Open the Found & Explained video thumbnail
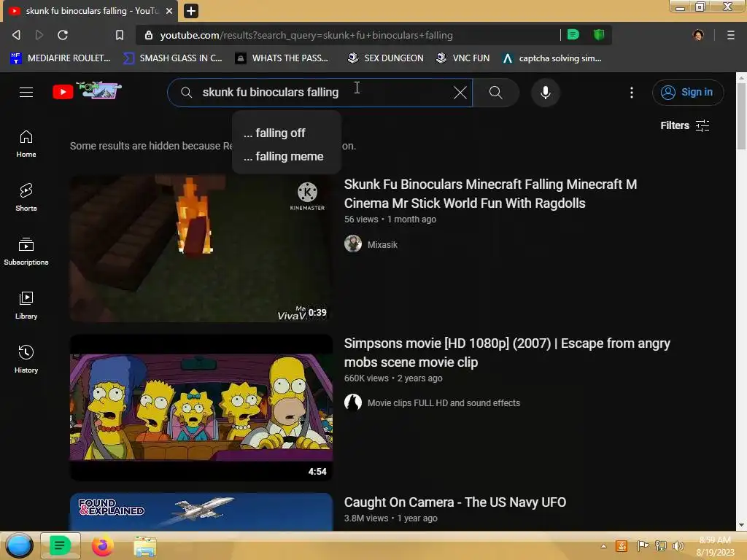This screenshot has height=560, width=747. 201,512
